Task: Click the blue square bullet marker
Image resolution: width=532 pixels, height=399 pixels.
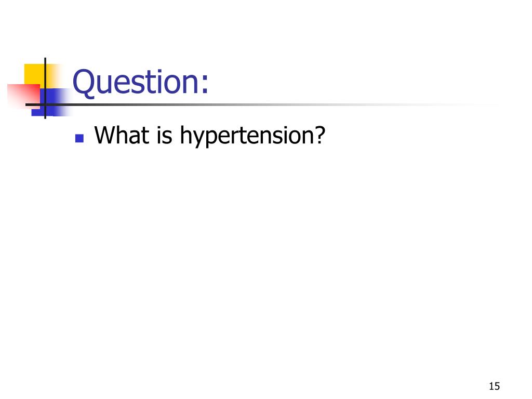Action: point(79,138)
